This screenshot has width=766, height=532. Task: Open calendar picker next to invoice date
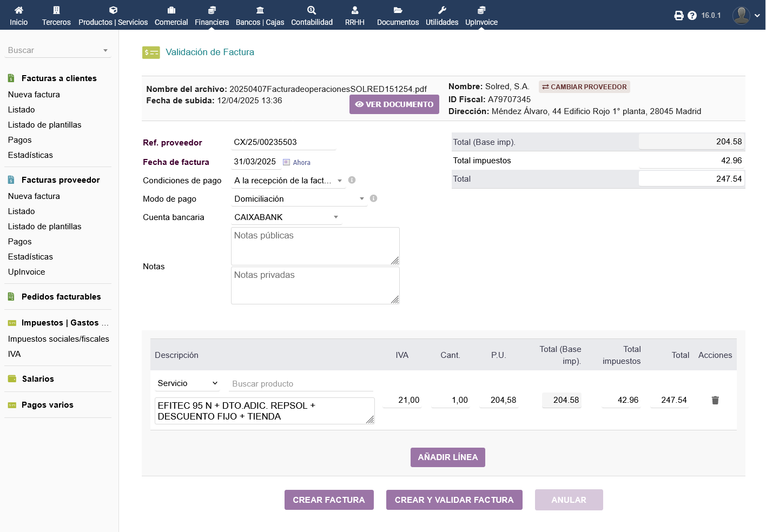point(287,162)
